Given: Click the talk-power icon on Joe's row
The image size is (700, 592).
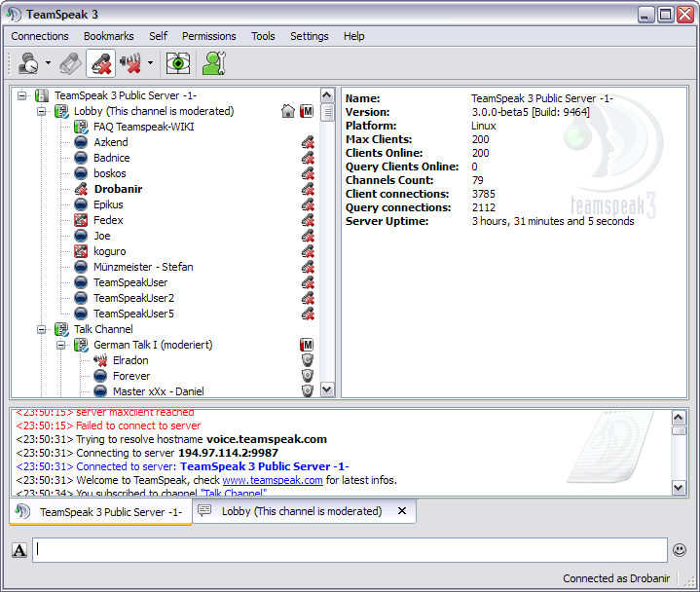Looking at the screenshot, I should tap(308, 237).
